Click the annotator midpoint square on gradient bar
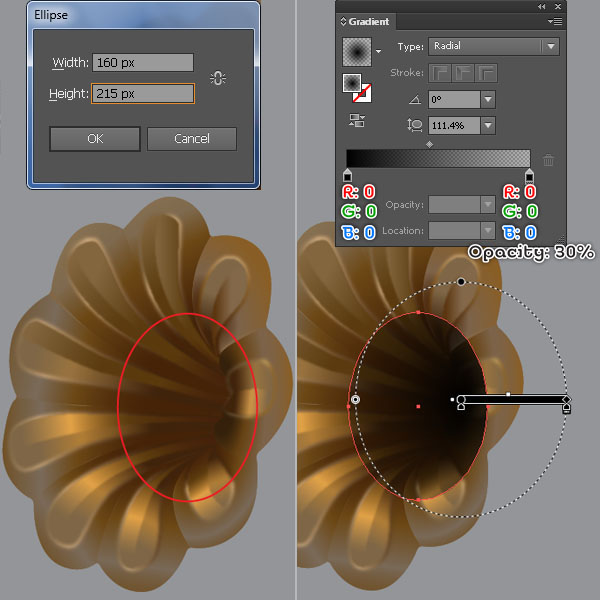This screenshot has height=600, width=600. 508,394
